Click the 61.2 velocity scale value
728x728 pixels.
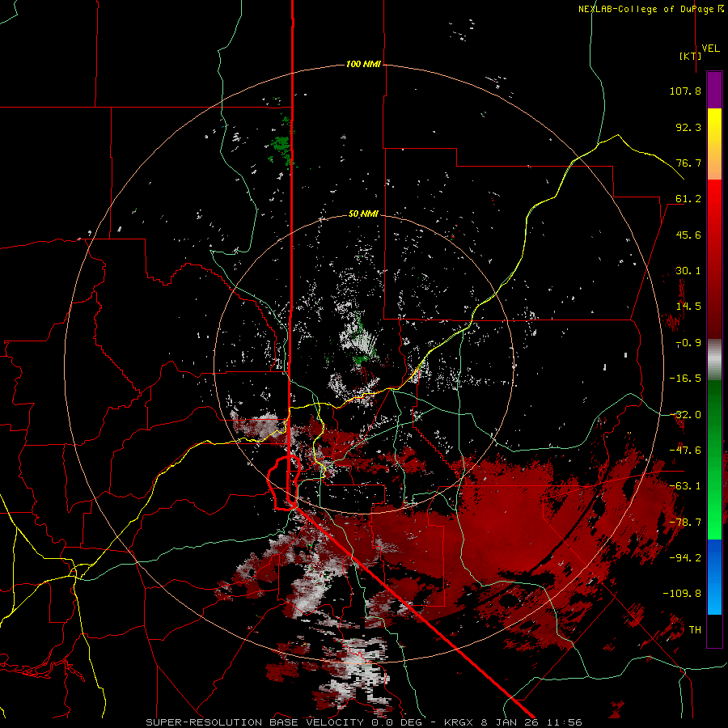pos(688,199)
